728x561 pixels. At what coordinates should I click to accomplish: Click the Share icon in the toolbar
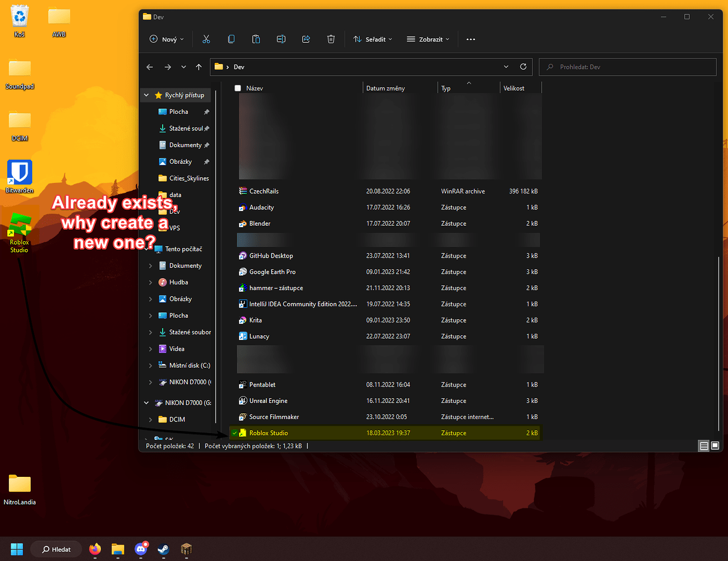(x=306, y=39)
